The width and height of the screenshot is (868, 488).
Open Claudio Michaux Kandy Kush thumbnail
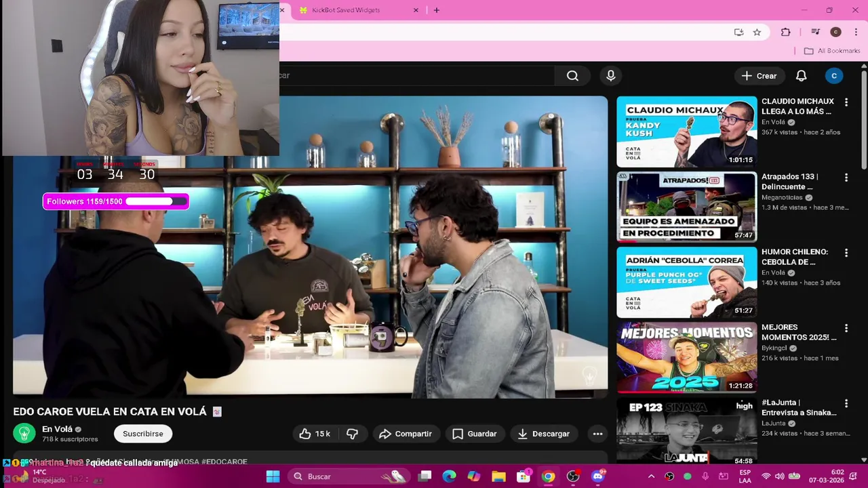(686, 131)
